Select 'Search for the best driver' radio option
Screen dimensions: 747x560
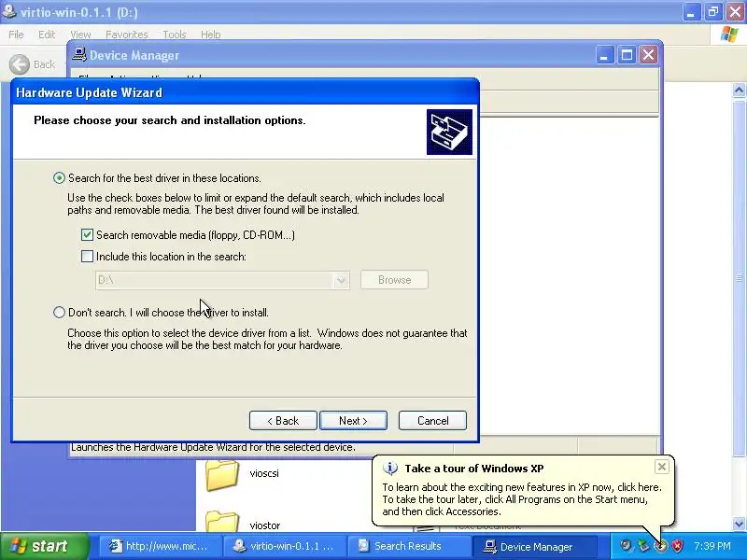click(59, 178)
